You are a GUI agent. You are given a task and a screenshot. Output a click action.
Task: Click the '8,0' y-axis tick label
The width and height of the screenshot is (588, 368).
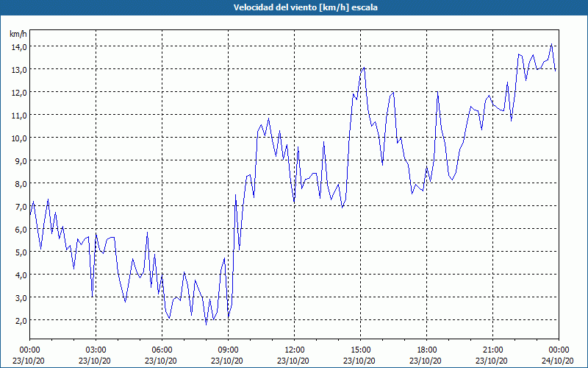pyautogui.click(x=21, y=184)
